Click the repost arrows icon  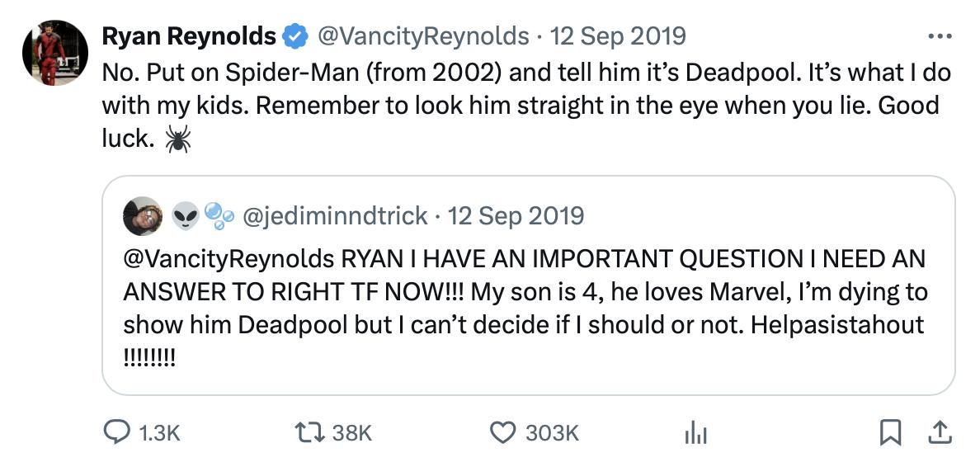(x=307, y=431)
